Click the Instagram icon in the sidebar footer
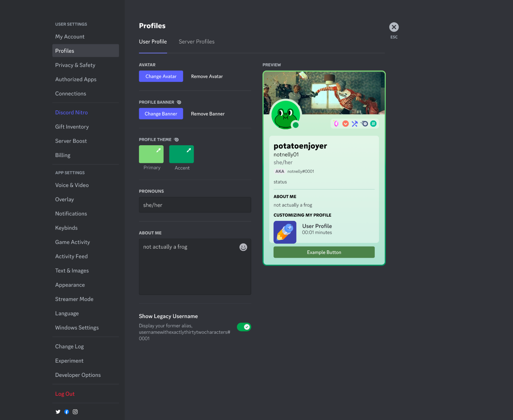This screenshot has height=420, width=513. 75,412
